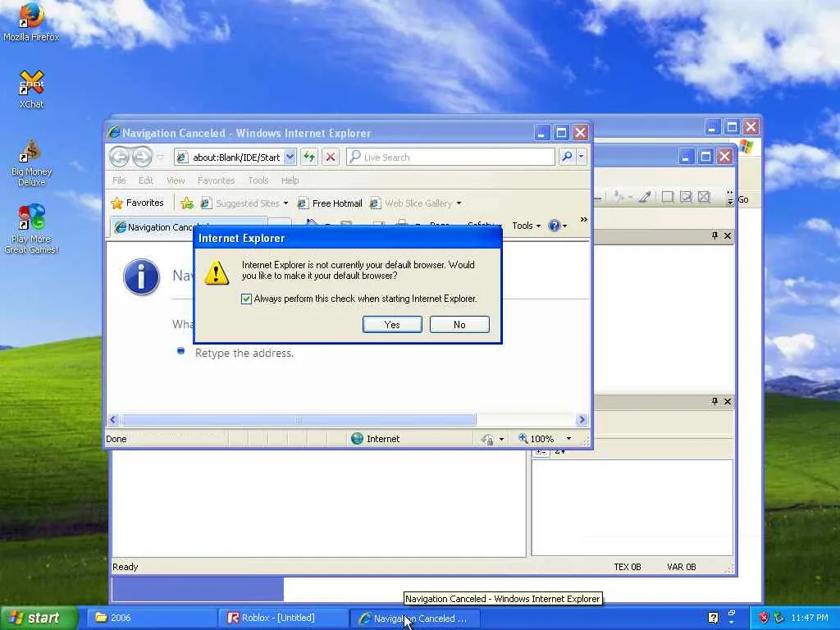This screenshot has height=630, width=840.
Task: Click the status bar privacy lock icon
Action: point(487,440)
